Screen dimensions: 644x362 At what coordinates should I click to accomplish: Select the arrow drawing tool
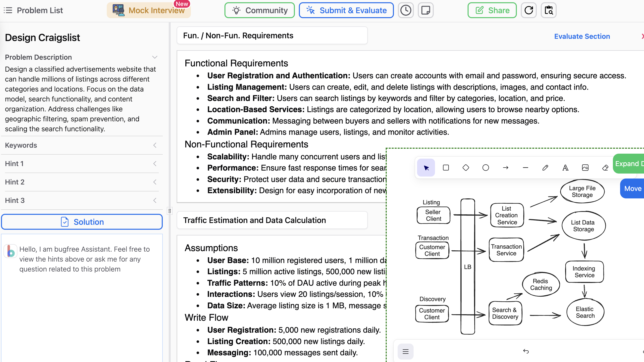pos(505,168)
